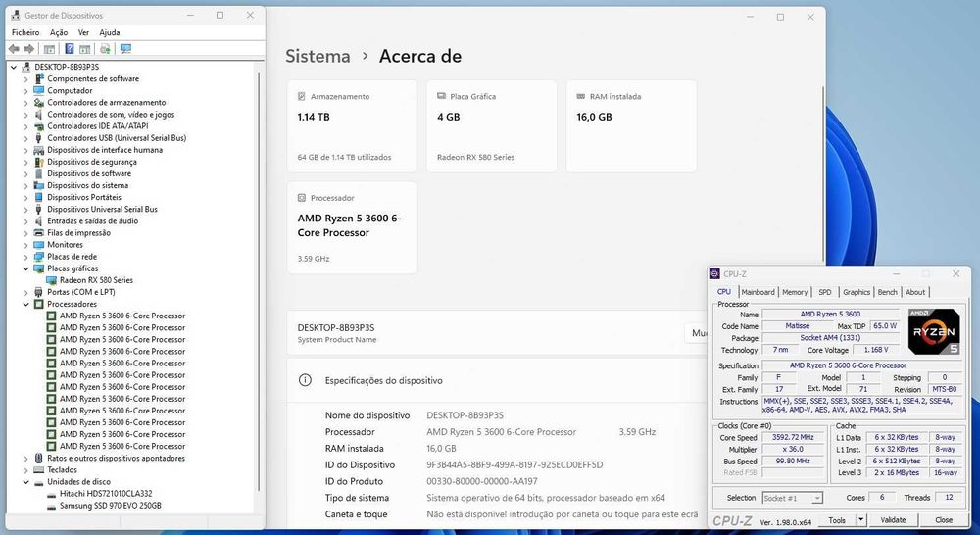
Task: Click the Processador card icon in Settings
Action: coord(302,198)
